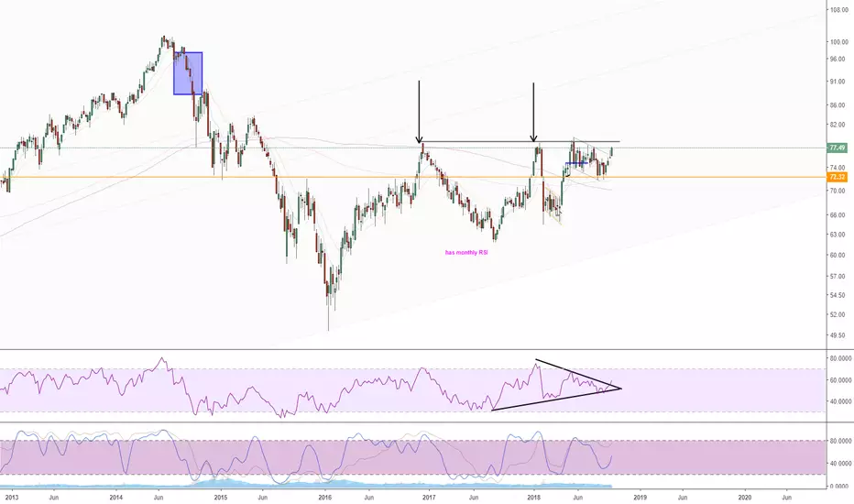Select the "has monthly RSI" text annotation
Image resolution: width=854 pixels, height=504 pixels.
point(466,253)
